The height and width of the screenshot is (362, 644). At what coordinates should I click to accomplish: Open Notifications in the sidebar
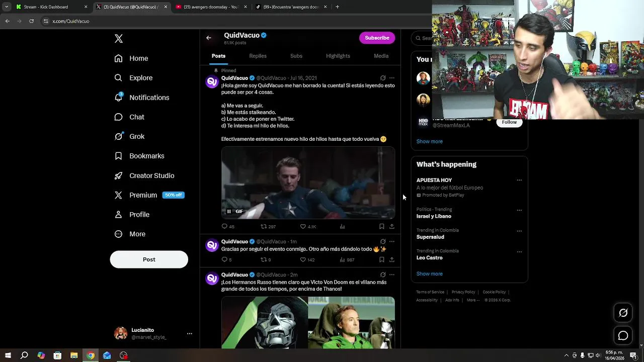tap(142, 98)
